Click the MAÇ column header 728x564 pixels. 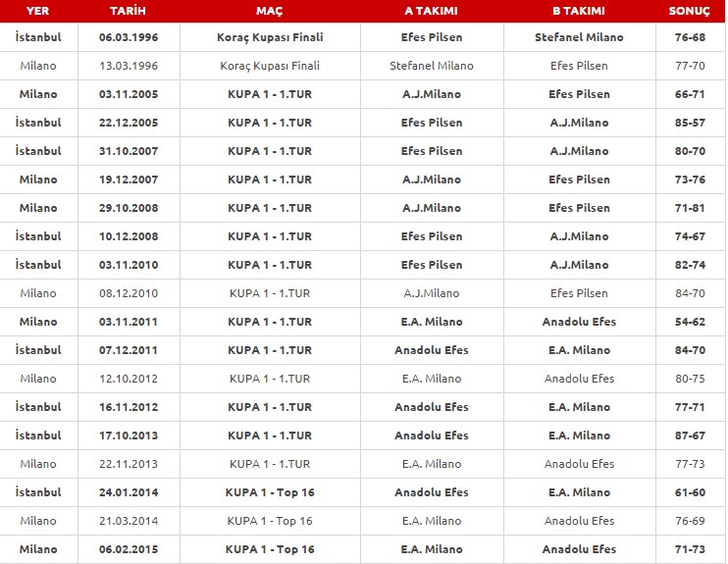point(270,11)
